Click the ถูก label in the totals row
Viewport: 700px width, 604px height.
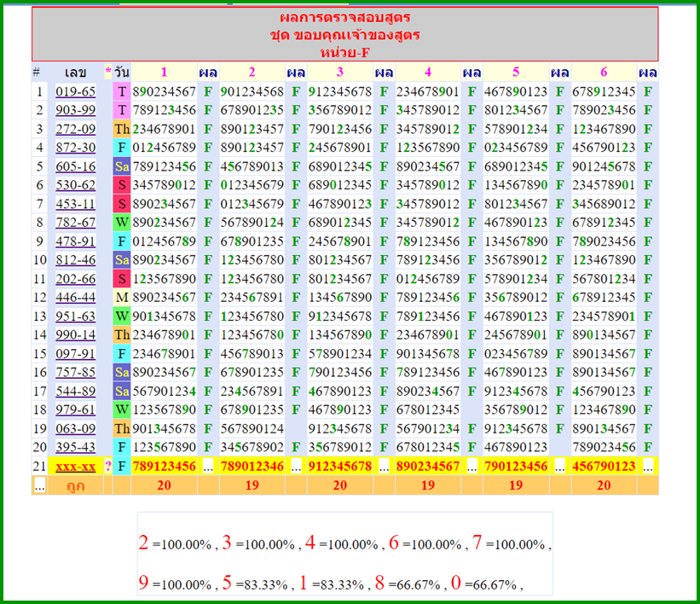pyautogui.click(x=75, y=486)
